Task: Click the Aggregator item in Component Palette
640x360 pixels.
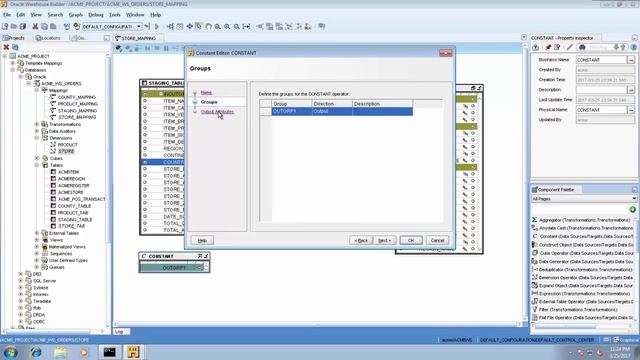Action: pyautogui.click(x=584, y=220)
